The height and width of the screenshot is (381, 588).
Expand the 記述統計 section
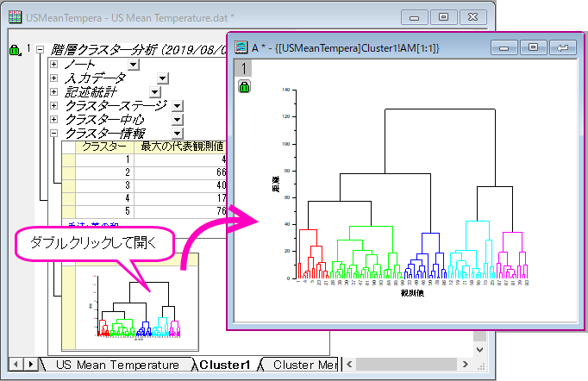click(x=54, y=92)
